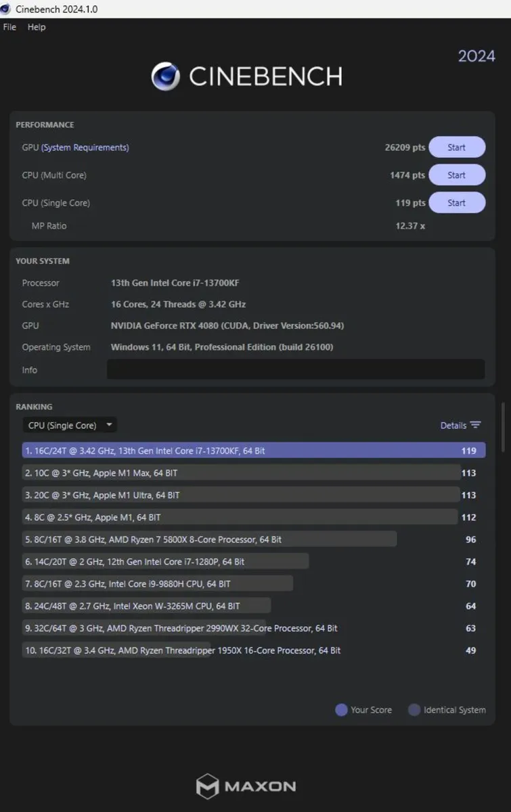The image size is (511, 812).
Task: Click the Cinebench sphere logo
Action: pos(165,76)
